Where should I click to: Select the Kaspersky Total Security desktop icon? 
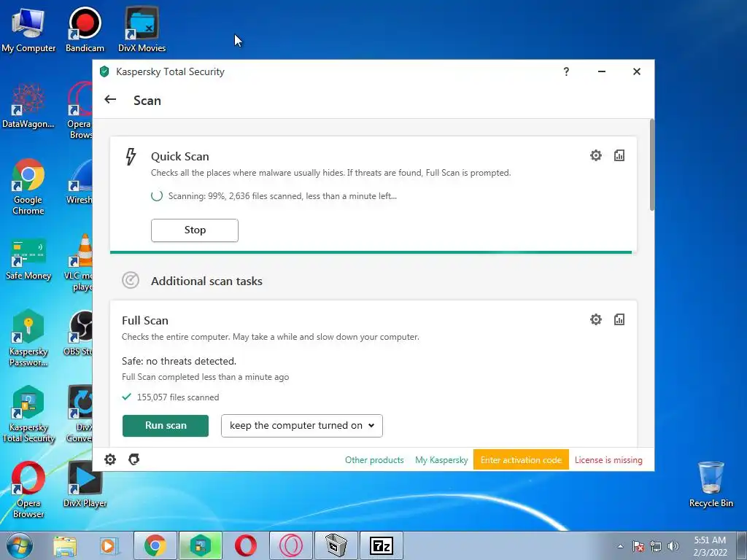[28, 414]
